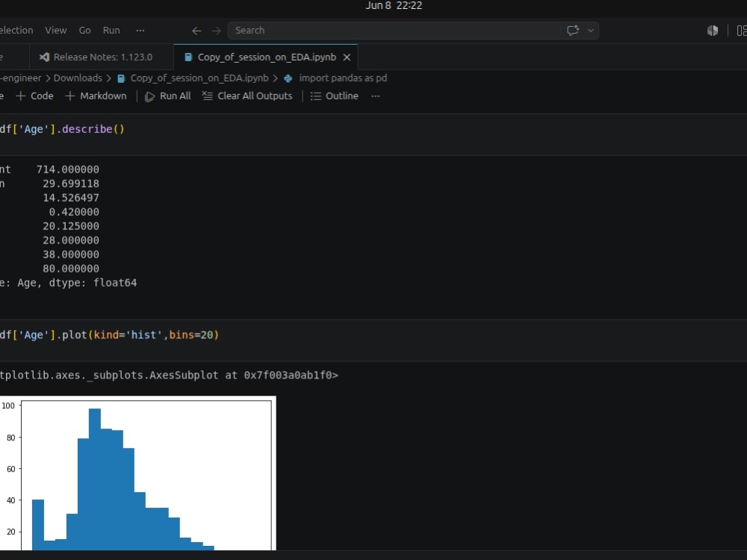The width and height of the screenshot is (747, 560).
Task: Click the 'Age, dtype: float64' output line
Action: point(77,283)
